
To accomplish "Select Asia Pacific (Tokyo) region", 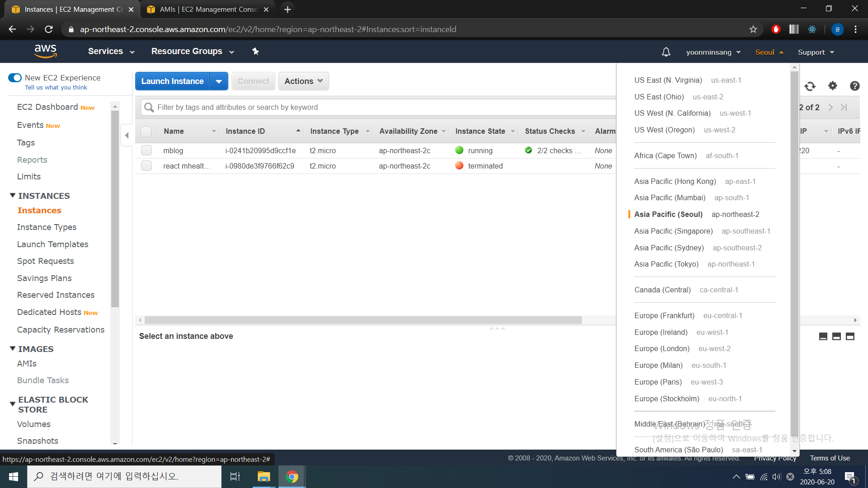I will [666, 264].
